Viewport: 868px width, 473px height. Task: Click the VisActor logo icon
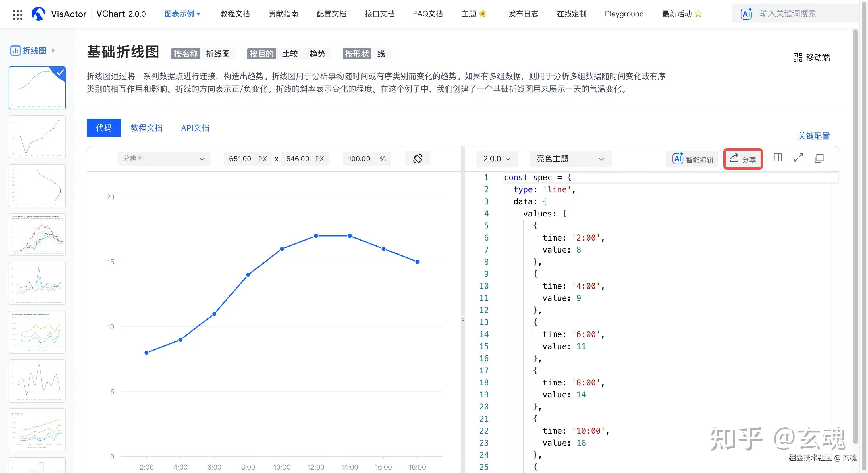pyautogui.click(x=38, y=14)
